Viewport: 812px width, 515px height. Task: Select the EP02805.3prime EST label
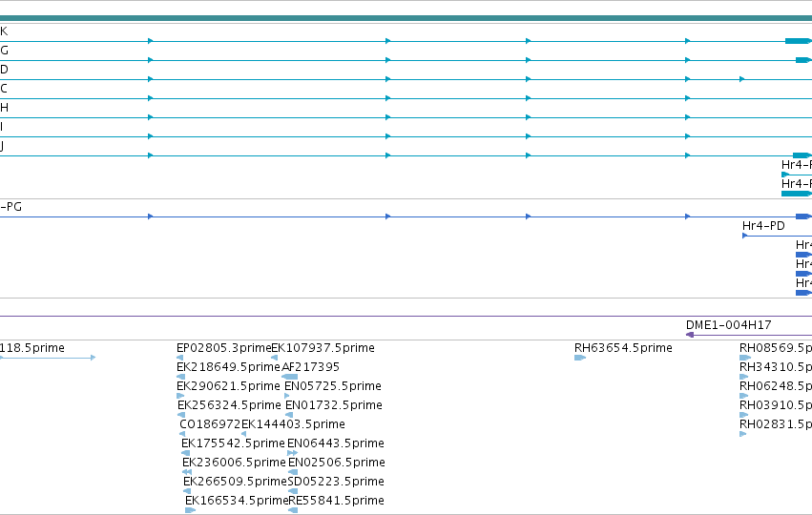[223, 348]
